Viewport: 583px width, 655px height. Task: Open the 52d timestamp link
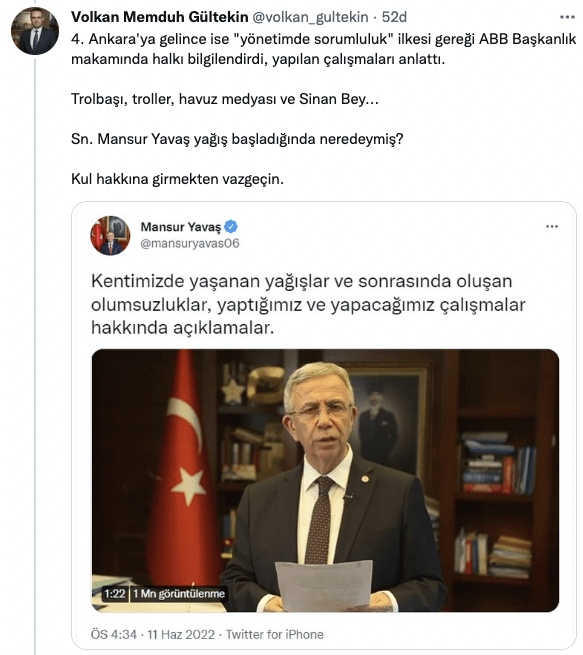tap(394, 17)
